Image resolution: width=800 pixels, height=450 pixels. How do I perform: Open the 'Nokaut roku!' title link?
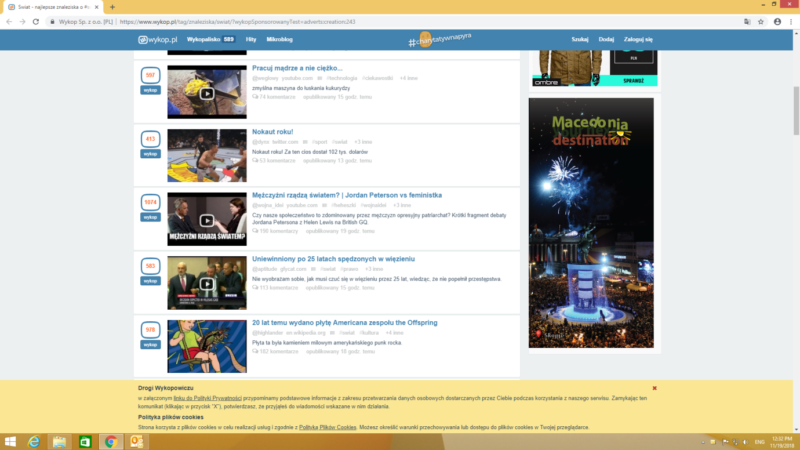[272, 132]
